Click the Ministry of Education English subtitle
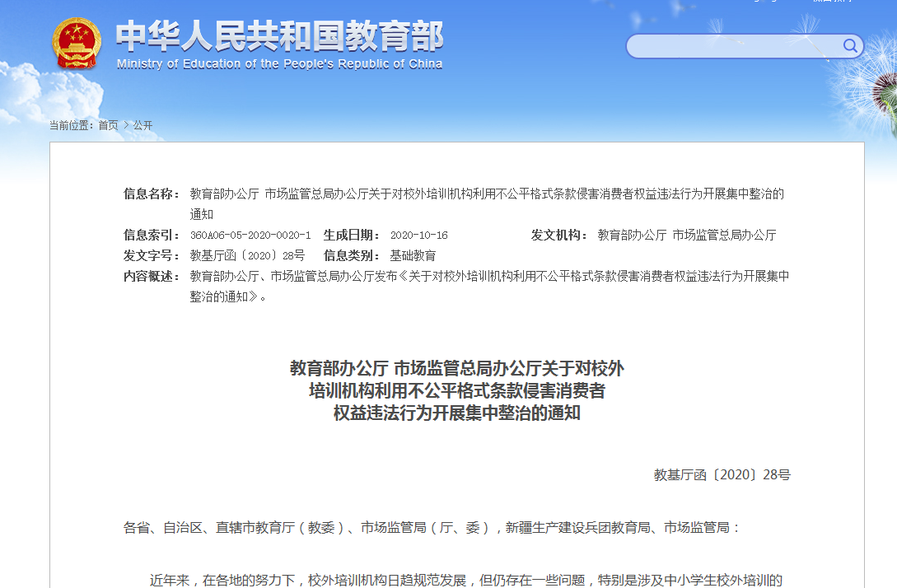Image resolution: width=897 pixels, height=588 pixels. pos(280,64)
